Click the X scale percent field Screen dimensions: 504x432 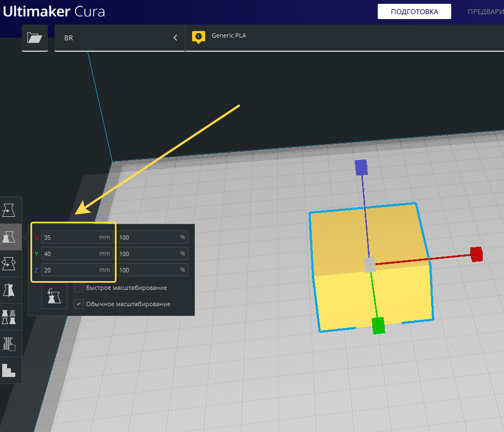[x=152, y=238]
